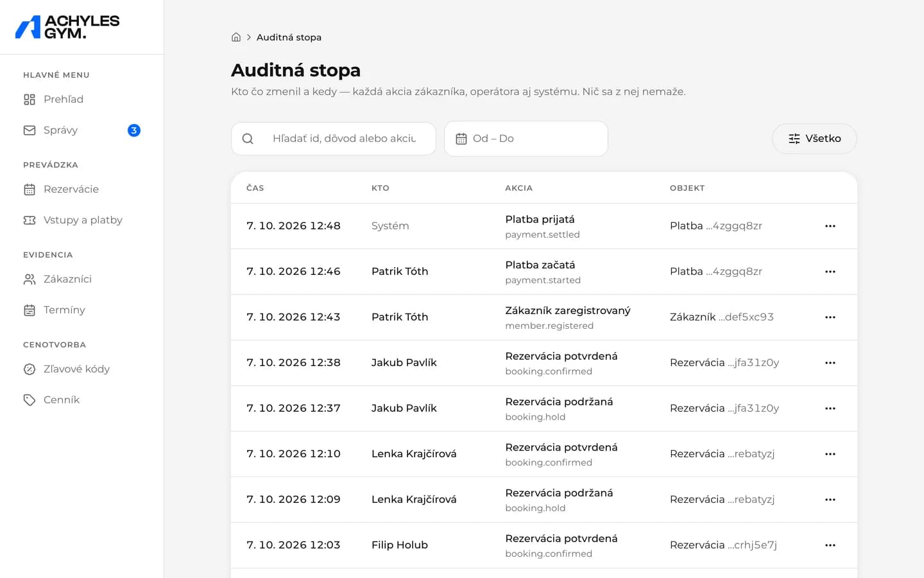Open row menu for Zákazník zaregistrovaný 12:43
Screen dimensions: 924x578
pyautogui.click(x=830, y=317)
